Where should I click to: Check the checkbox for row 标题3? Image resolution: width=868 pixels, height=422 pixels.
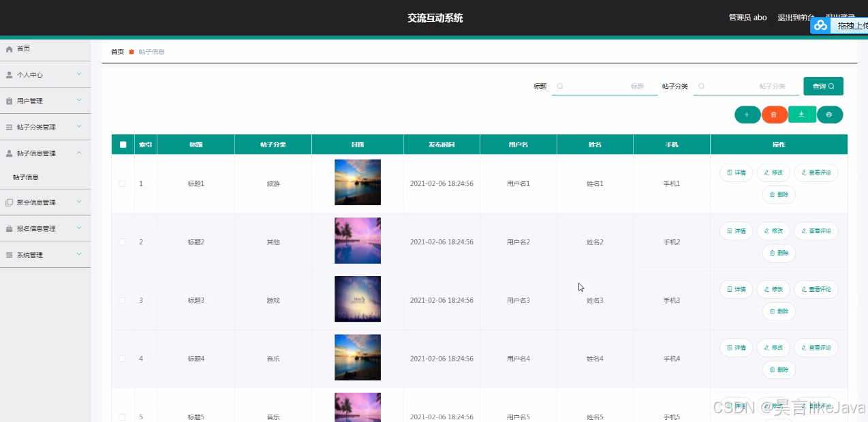click(123, 301)
